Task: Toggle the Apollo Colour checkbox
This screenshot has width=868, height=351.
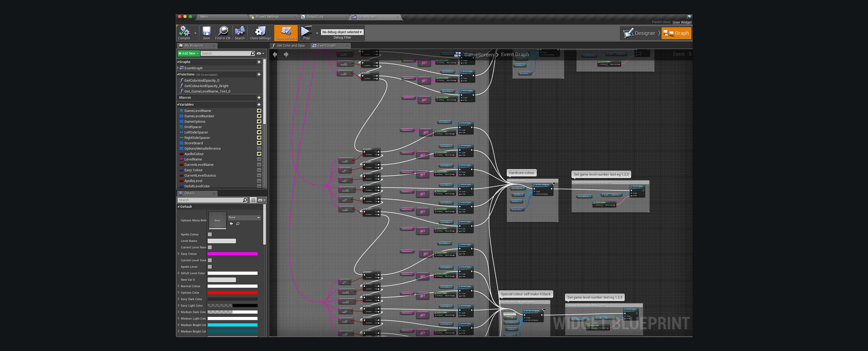Action: pos(210,234)
